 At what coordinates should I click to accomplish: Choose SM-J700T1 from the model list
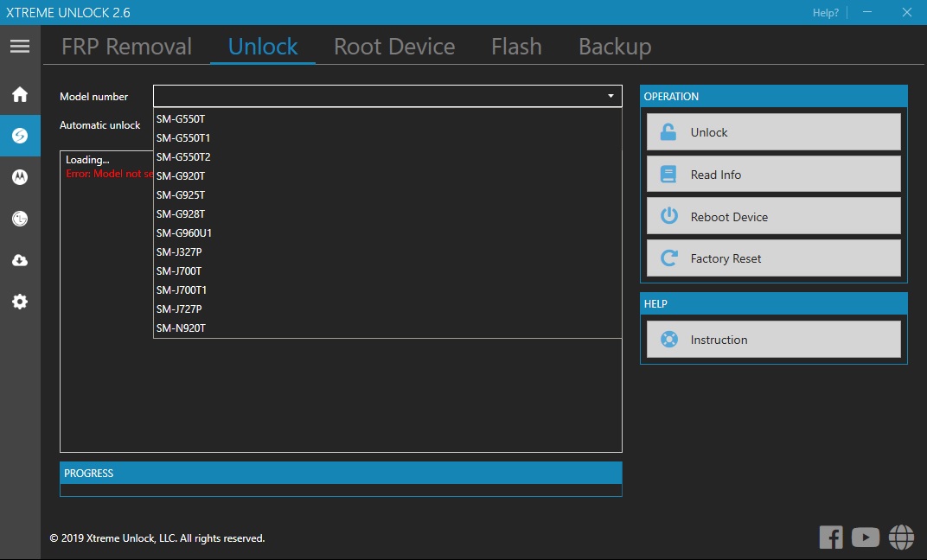pos(387,290)
